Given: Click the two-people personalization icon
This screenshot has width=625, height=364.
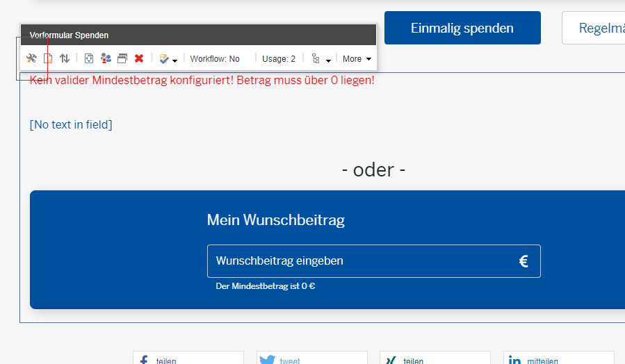Looking at the screenshot, I should (106, 59).
